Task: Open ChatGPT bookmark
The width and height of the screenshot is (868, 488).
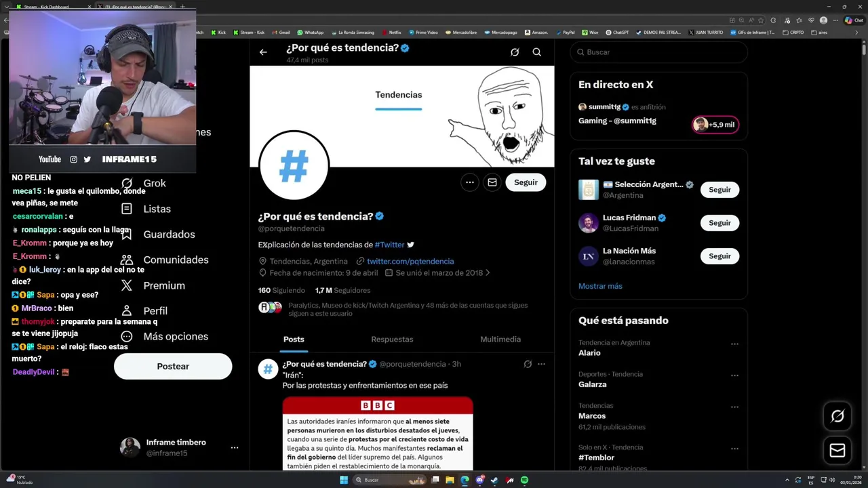Action: tap(617, 32)
